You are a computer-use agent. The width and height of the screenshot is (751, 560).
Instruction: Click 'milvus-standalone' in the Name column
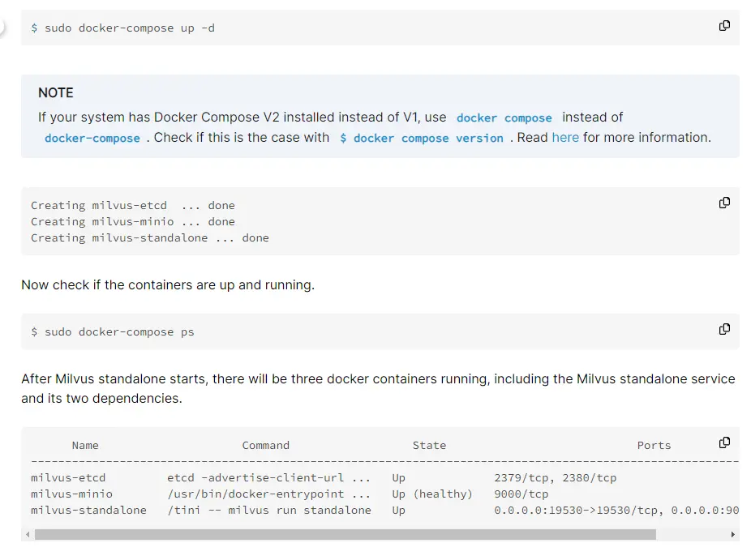point(88,511)
